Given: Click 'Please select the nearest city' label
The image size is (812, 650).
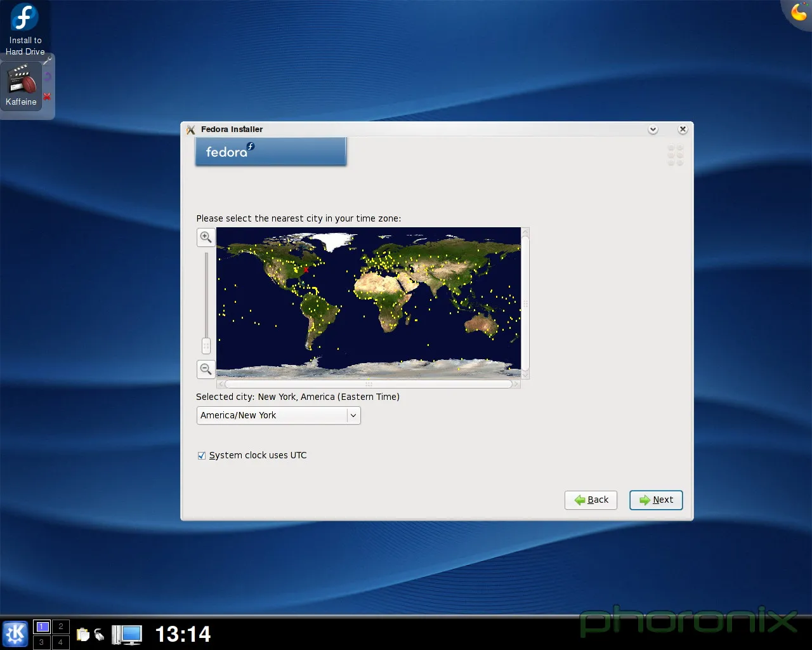Looking at the screenshot, I should click(x=299, y=218).
